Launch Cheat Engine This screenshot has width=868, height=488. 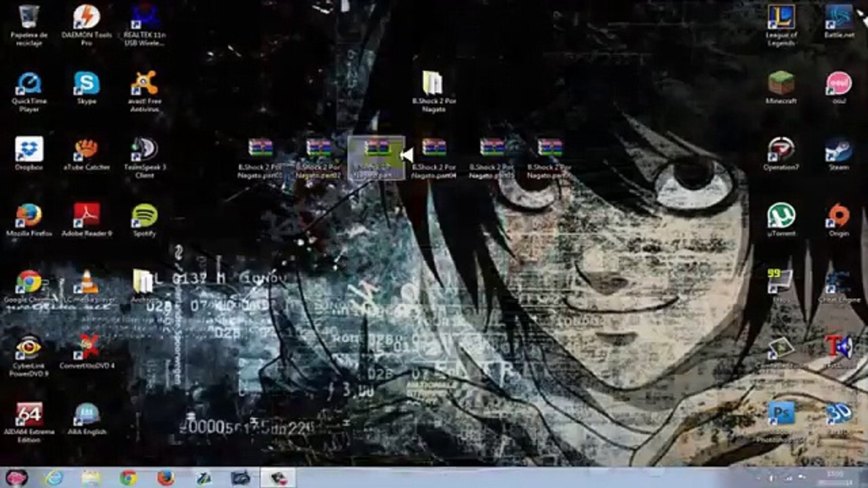[839, 287]
